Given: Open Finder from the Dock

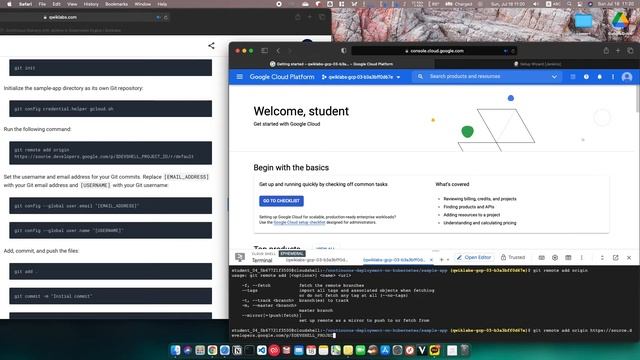Looking at the screenshot, I should click(176, 350).
